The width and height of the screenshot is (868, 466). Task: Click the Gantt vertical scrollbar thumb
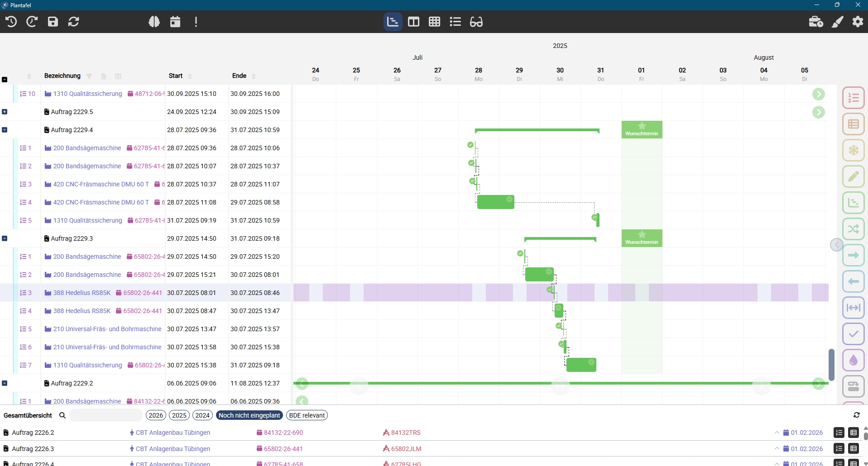click(831, 365)
